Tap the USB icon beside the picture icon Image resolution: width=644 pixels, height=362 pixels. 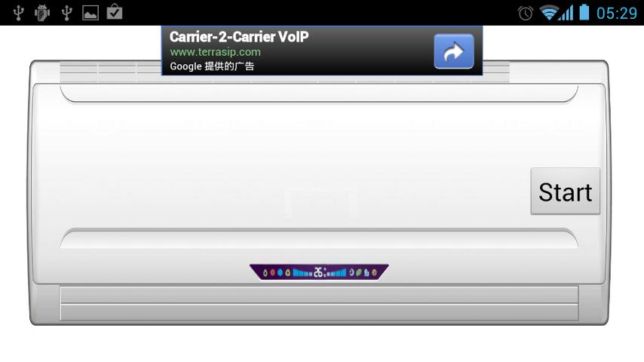point(66,13)
